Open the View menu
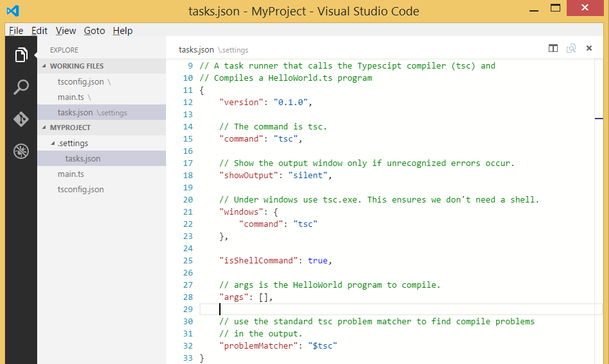This screenshot has width=609, height=364. [65, 30]
